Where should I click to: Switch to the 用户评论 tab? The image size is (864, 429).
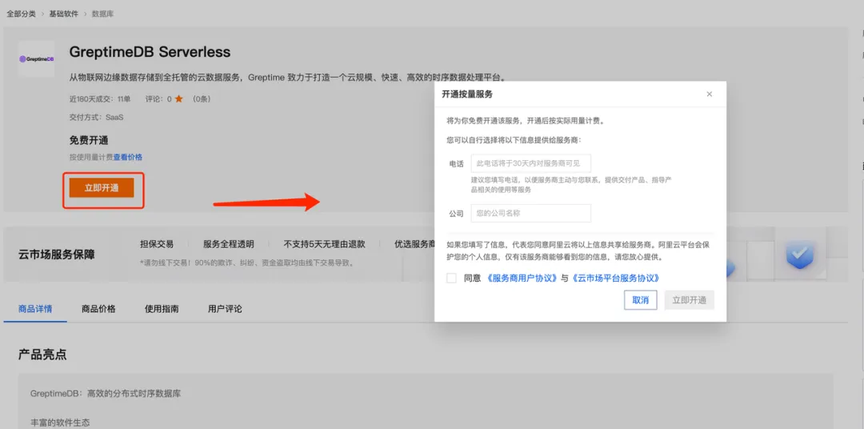(x=225, y=309)
